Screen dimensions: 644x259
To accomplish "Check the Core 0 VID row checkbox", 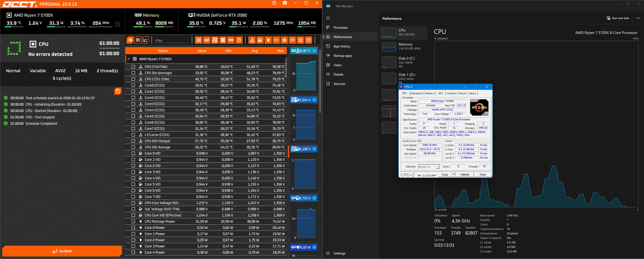I will pos(133,153).
